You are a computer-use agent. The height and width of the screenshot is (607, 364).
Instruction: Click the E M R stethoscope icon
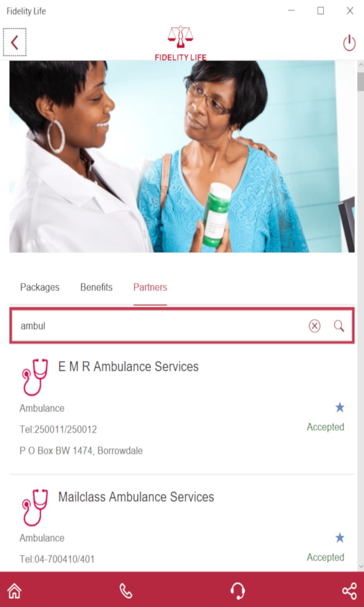click(x=35, y=377)
